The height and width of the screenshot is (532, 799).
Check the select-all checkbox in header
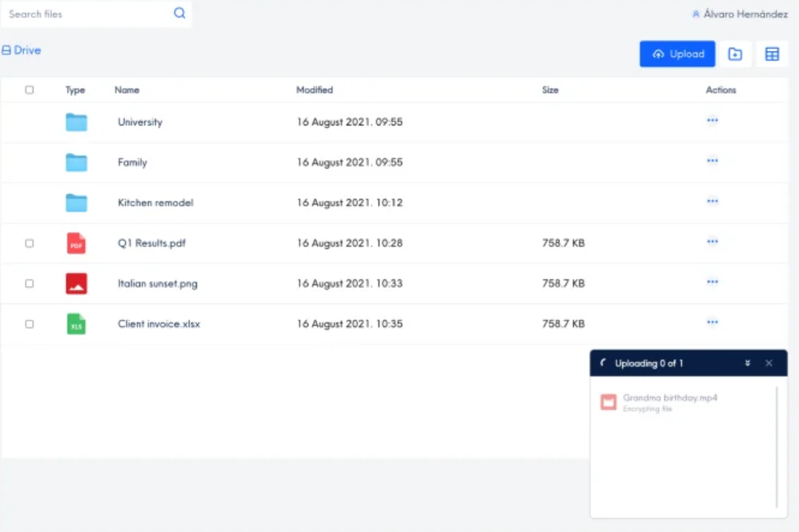30,90
